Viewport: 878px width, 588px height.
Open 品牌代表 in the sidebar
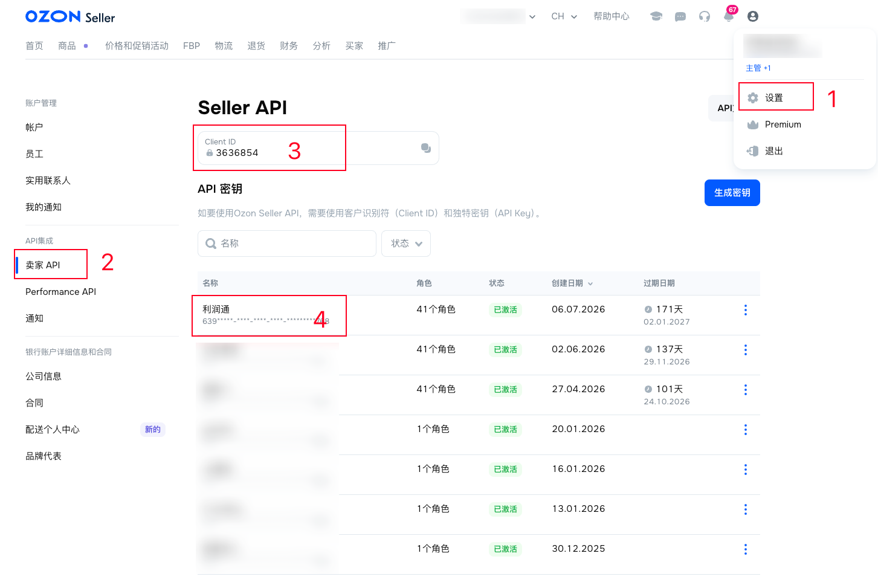[x=44, y=456]
